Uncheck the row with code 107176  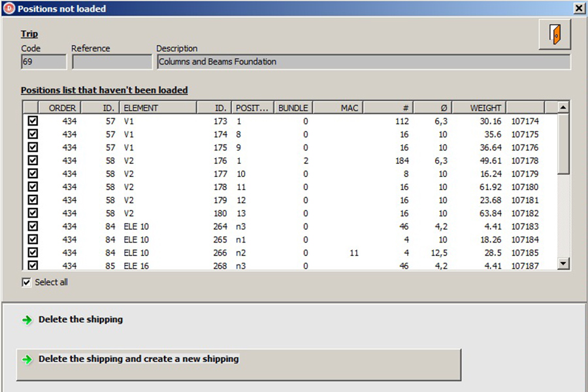point(33,147)
